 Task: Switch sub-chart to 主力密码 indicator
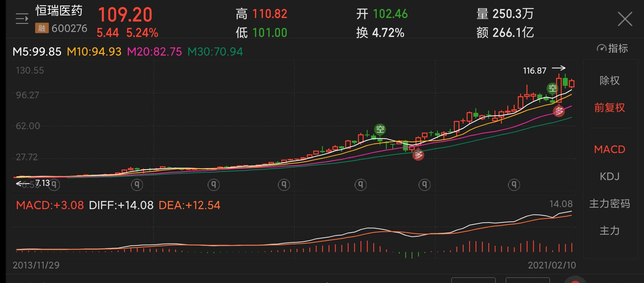point(610,204)
